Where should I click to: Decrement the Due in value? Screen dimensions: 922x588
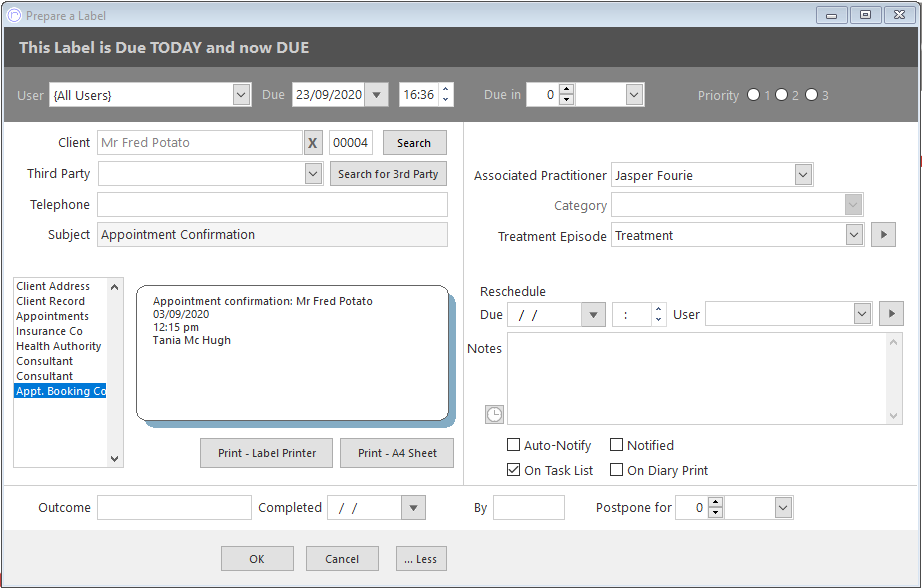(566, 100)
